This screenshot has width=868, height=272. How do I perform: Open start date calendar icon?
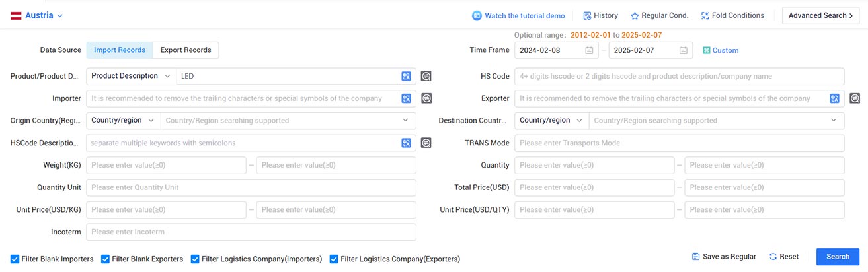(589, 50)
